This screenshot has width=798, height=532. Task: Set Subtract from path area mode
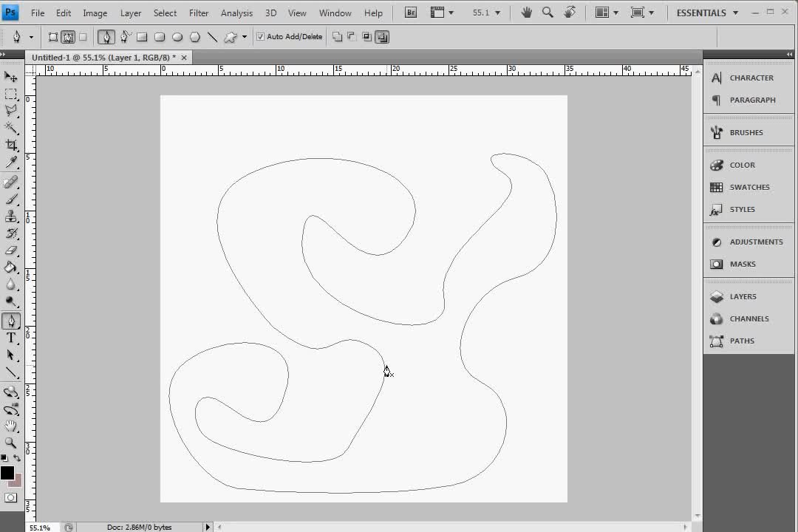[352, 37]
